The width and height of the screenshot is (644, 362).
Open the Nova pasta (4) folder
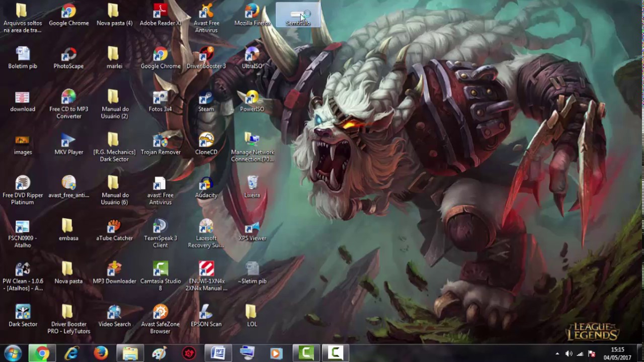pyautogui.click(x=114, y=15)
